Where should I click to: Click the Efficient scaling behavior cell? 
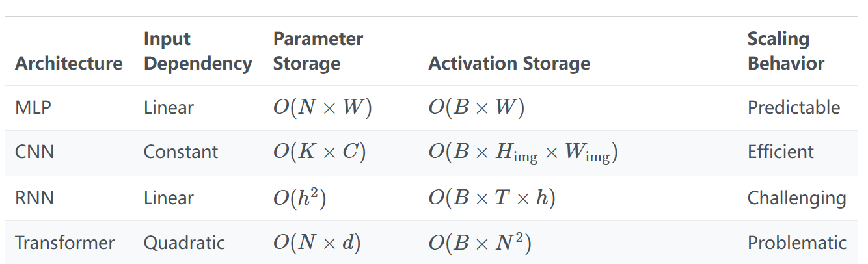tap(780, 152)
